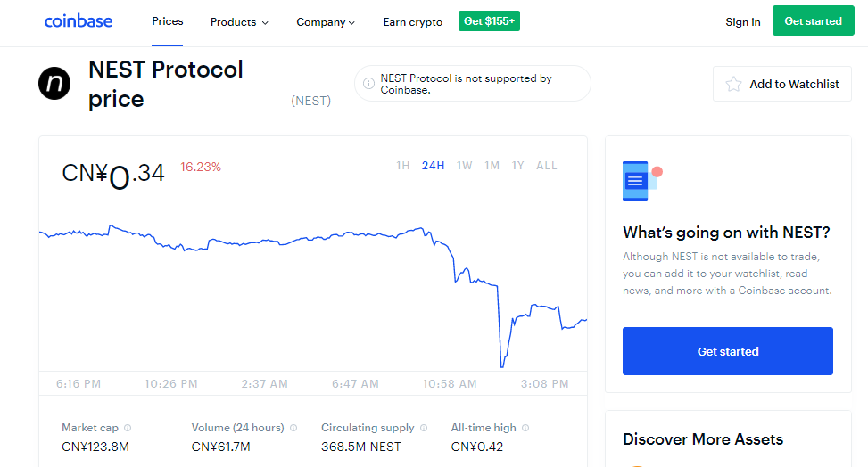Click the Circulating supply label

tap(368, 428)
